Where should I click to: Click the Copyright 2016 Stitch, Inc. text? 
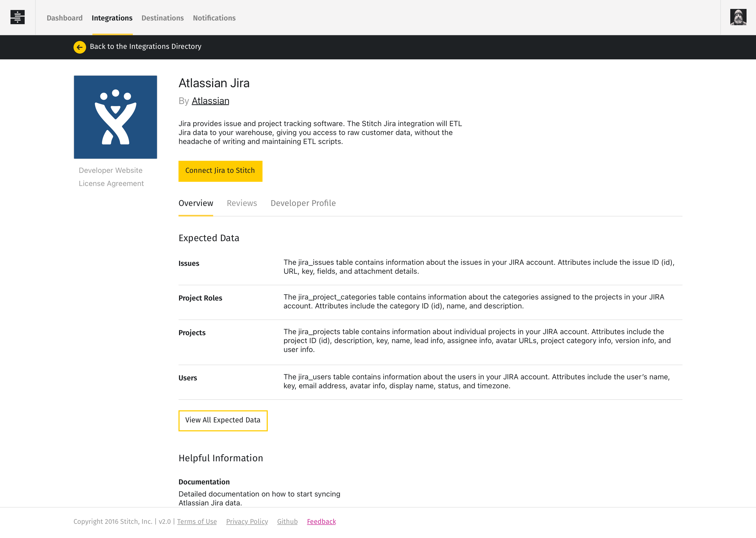point(113,521)
